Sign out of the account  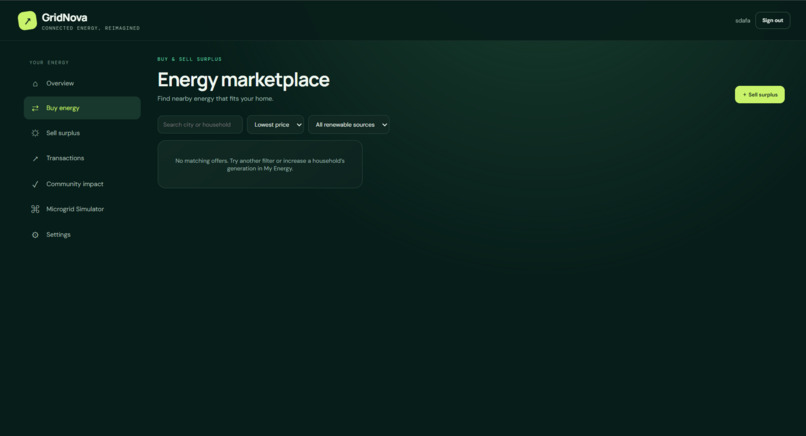tap(773, 21)
